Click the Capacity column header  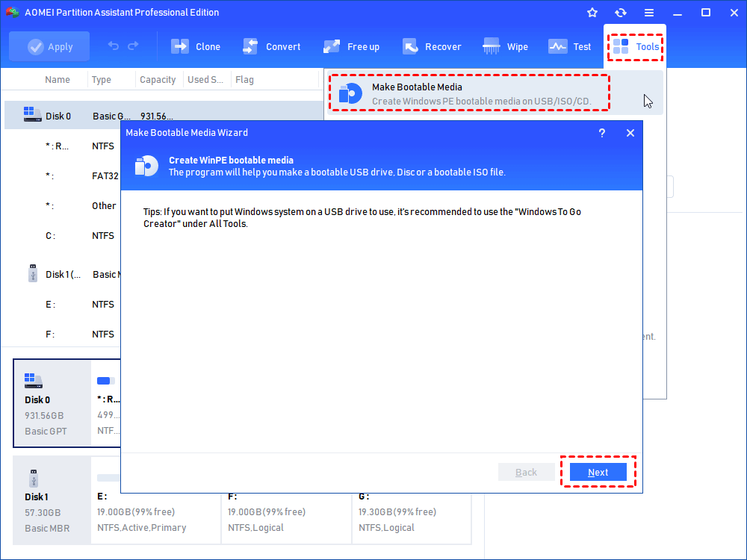pos(158,80)
